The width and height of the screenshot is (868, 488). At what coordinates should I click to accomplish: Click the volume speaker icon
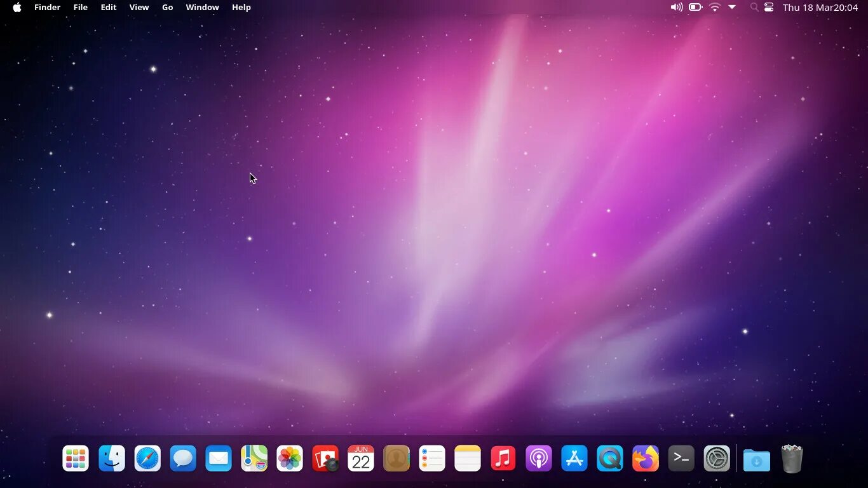coord(677,7)
